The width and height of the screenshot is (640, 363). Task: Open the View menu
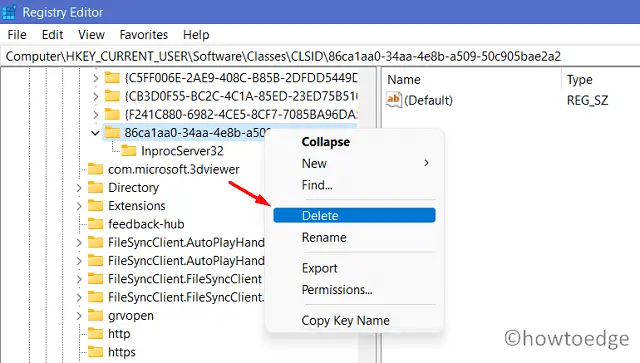(x=91, y=35)
